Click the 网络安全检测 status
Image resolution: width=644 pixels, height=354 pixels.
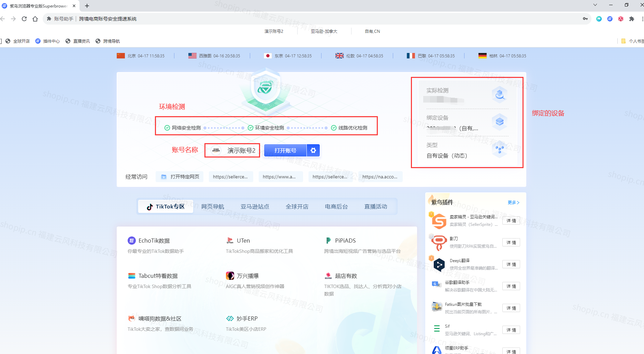(x=183, y=128)
